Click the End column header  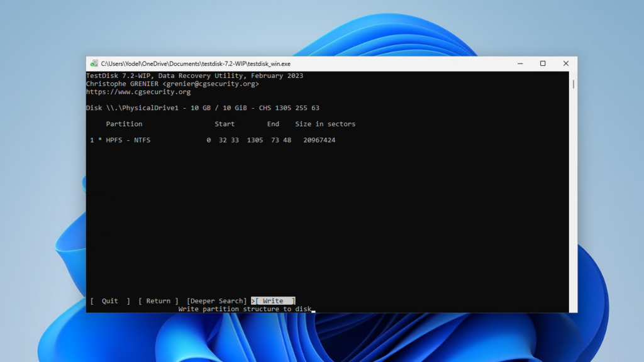click(x=273, y=124)
